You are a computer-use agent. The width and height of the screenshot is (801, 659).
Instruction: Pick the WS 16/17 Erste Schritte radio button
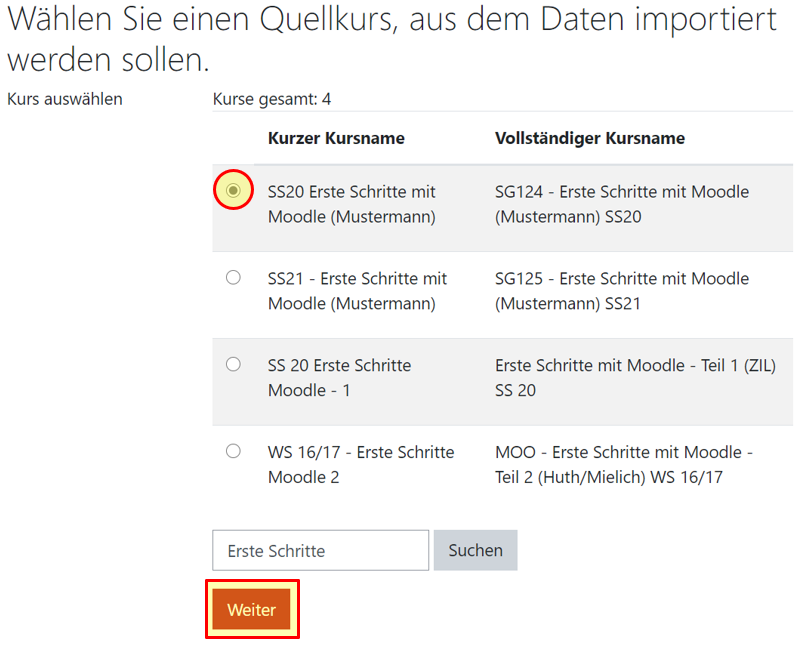[233, 451]
